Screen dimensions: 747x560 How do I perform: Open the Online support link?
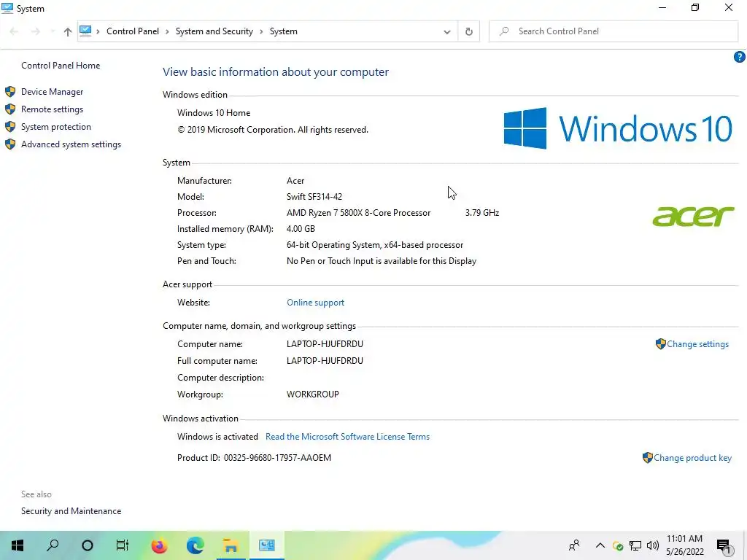[315, 303]
